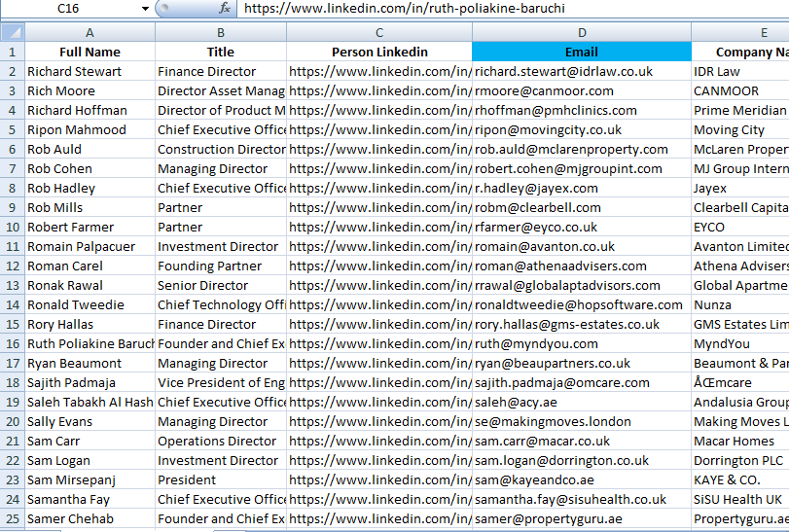Click the highlighted 'Email' header cell
Screen dimensions: 789x532
click(582, 53)
